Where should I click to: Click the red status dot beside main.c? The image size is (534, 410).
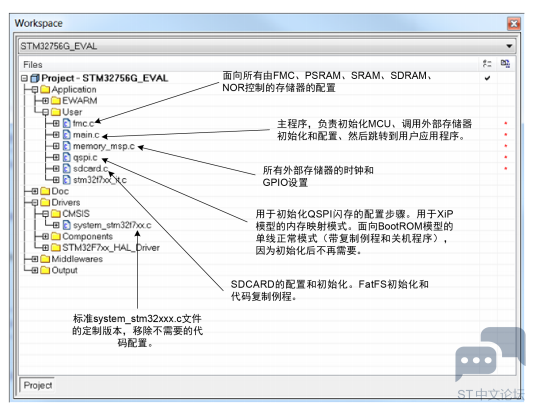[x=506, y=135]
